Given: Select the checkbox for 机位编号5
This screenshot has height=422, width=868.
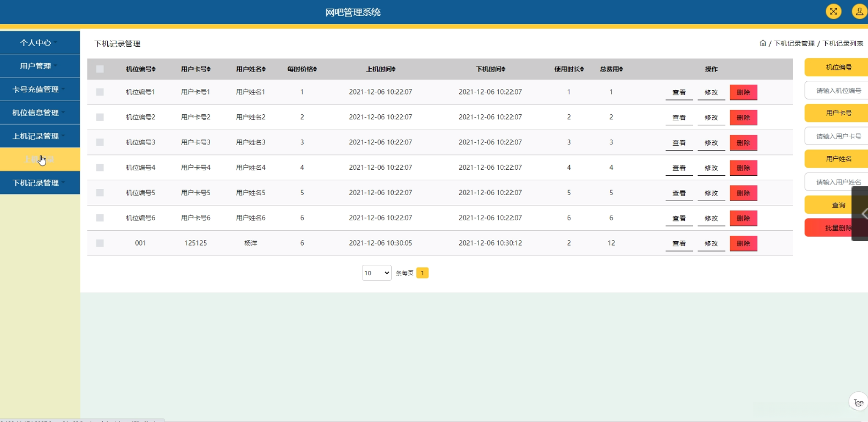Looking at the screenshot, I should click(x=100, y=193).
